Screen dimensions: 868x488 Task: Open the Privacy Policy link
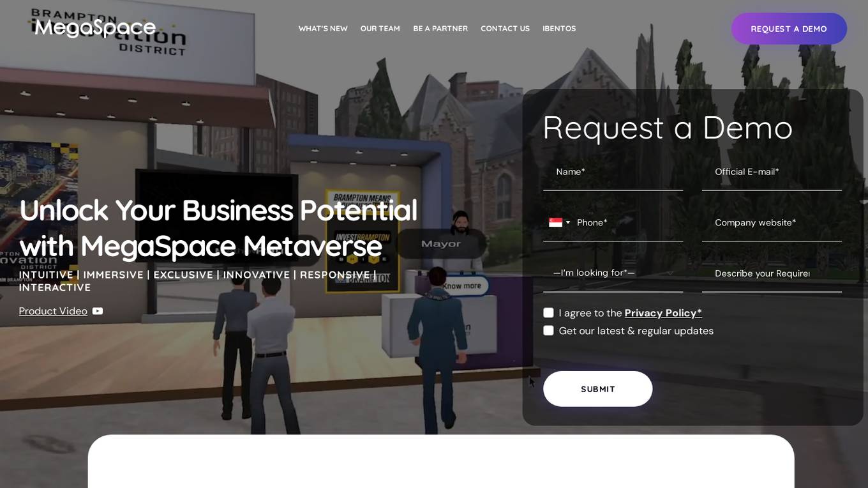tap(663, 313)
